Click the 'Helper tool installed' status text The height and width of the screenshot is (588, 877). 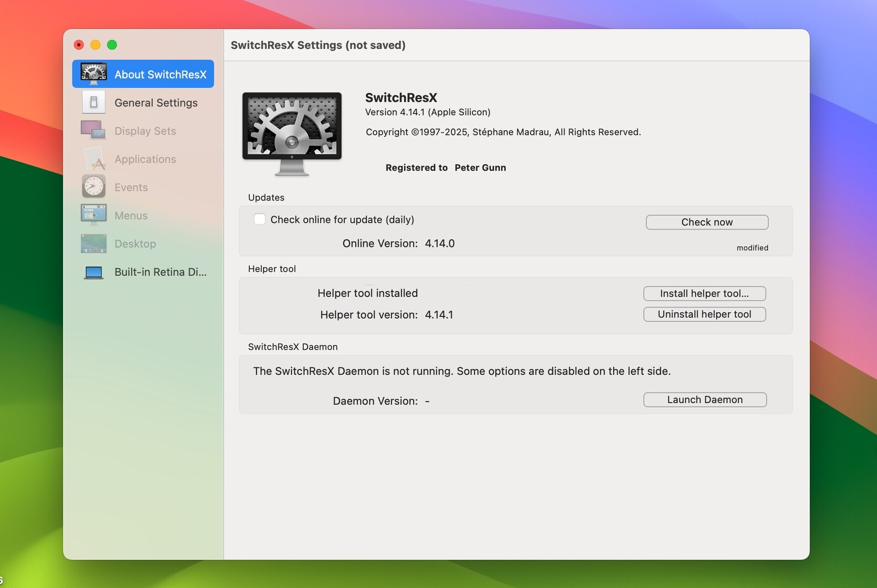pyautogui.click(x=368, y=293)
